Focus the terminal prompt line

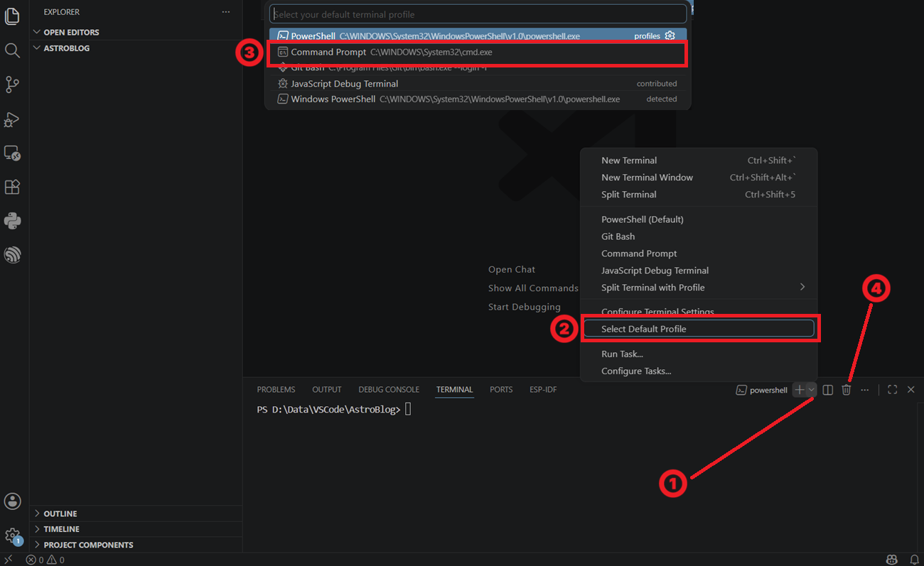(x=334, y=410)
